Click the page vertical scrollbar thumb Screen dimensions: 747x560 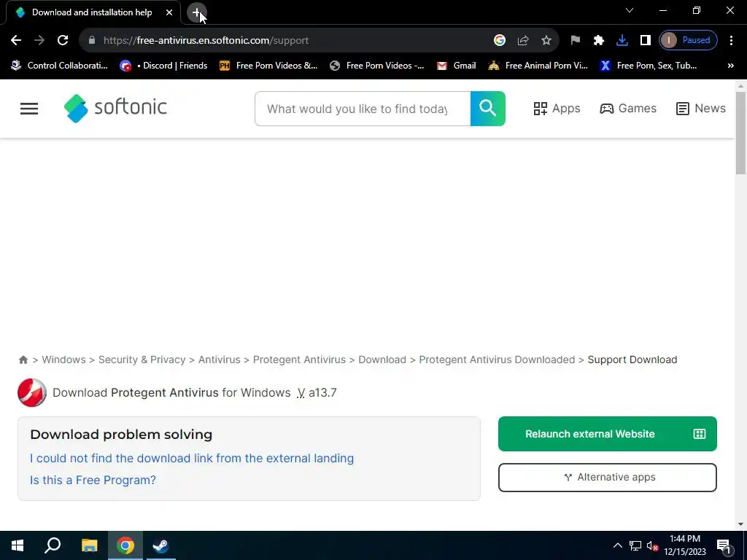(740, 133)
